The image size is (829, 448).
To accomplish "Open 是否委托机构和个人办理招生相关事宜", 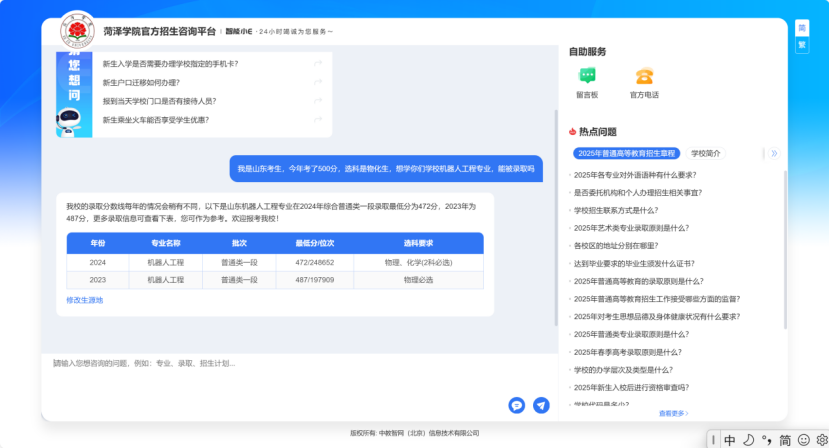I will click(638, 193).
